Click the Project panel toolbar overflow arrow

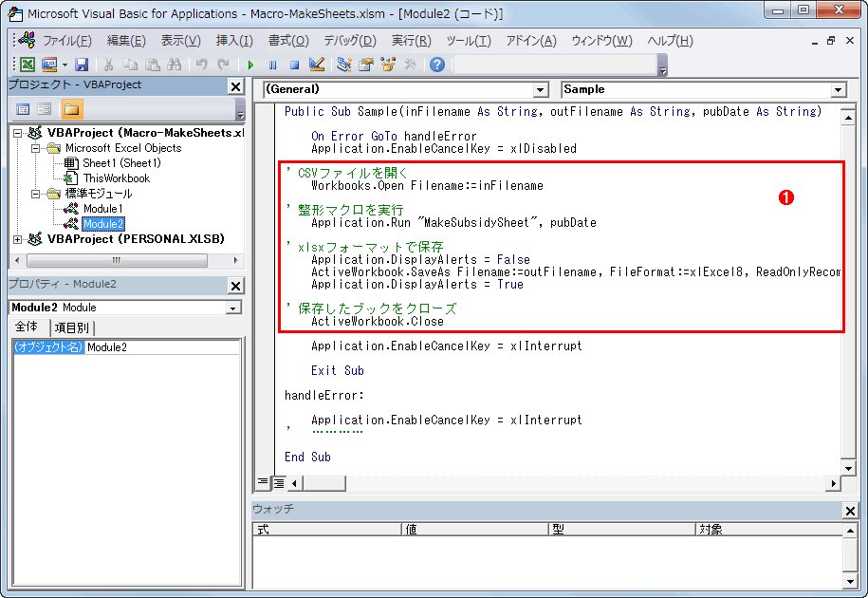coord(240,110)
